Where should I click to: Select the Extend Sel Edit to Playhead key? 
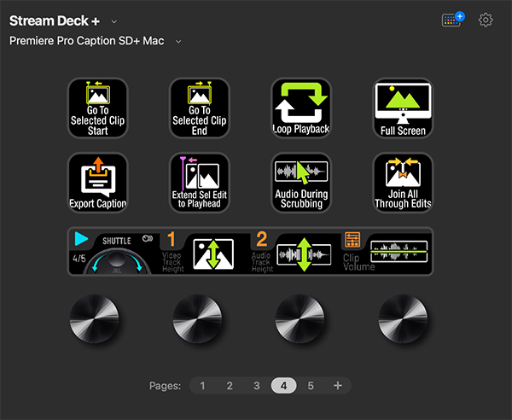(x=199, y=183)
